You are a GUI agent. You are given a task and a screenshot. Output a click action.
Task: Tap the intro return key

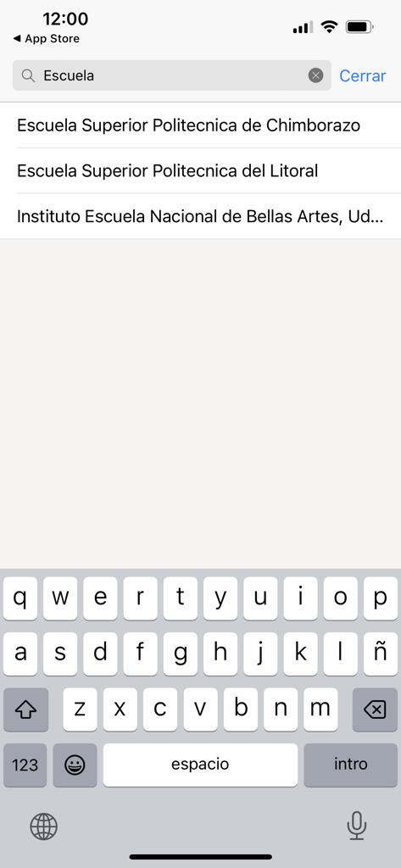[351, 765]
